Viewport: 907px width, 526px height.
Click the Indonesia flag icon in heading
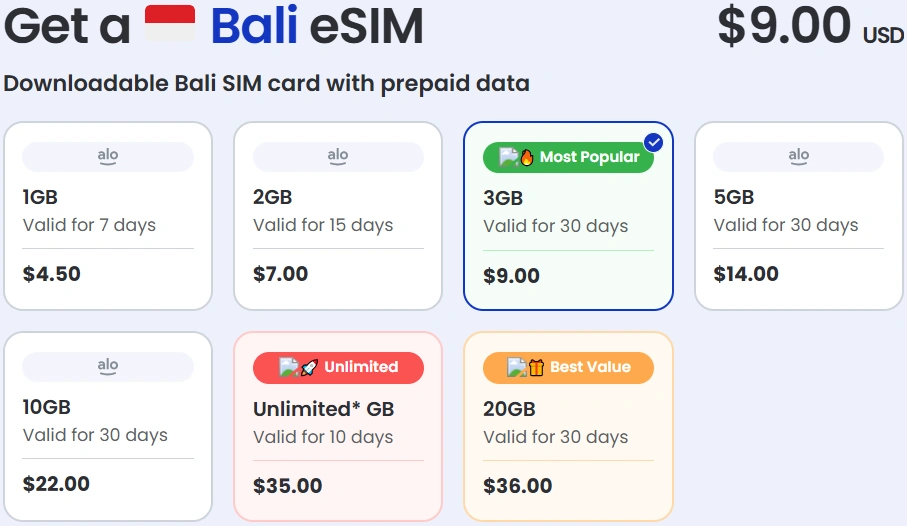(x=170, y=25)
